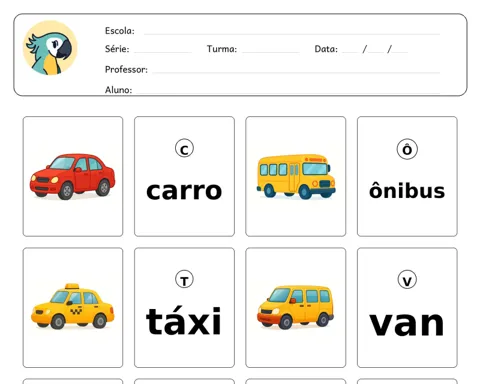
Task: Click the circled letter C
Action: [184, 149]
